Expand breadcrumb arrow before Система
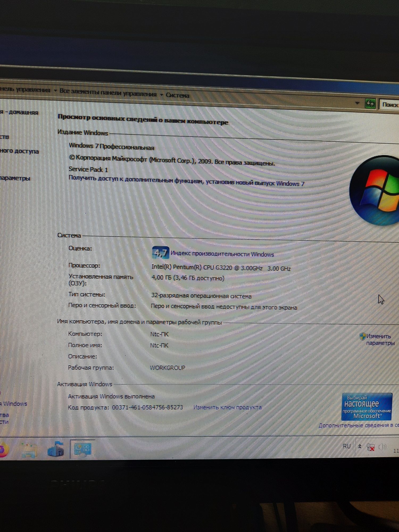 click(161, 94)
